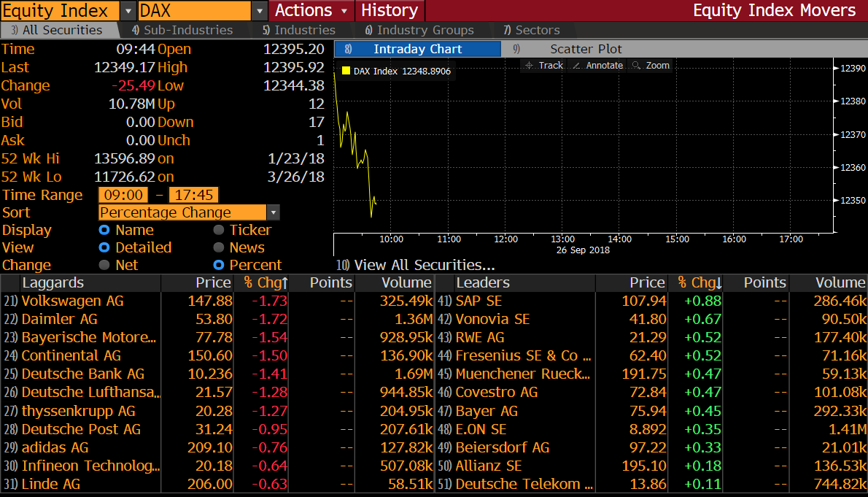Click the History button

390,11
